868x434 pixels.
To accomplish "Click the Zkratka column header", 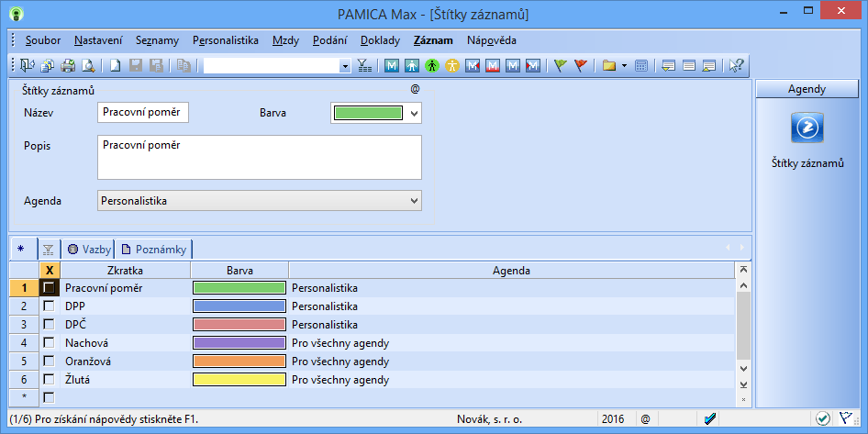I will [126, 270].
